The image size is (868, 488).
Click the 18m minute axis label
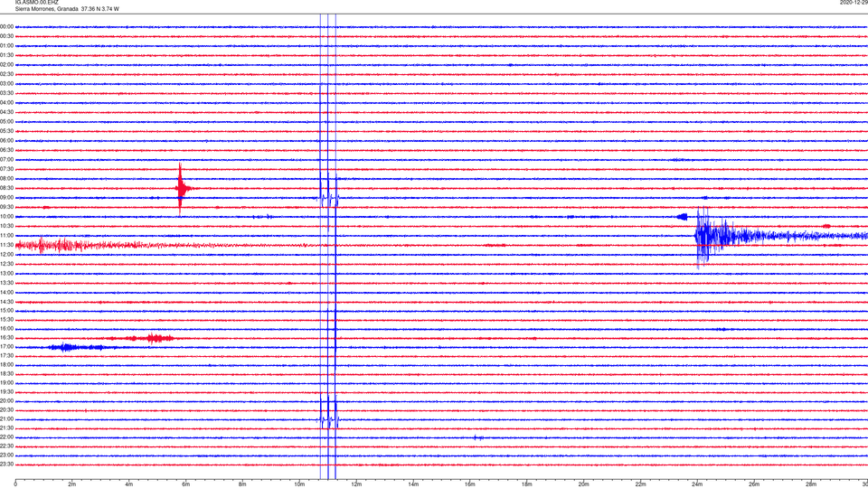coord(527,484)
